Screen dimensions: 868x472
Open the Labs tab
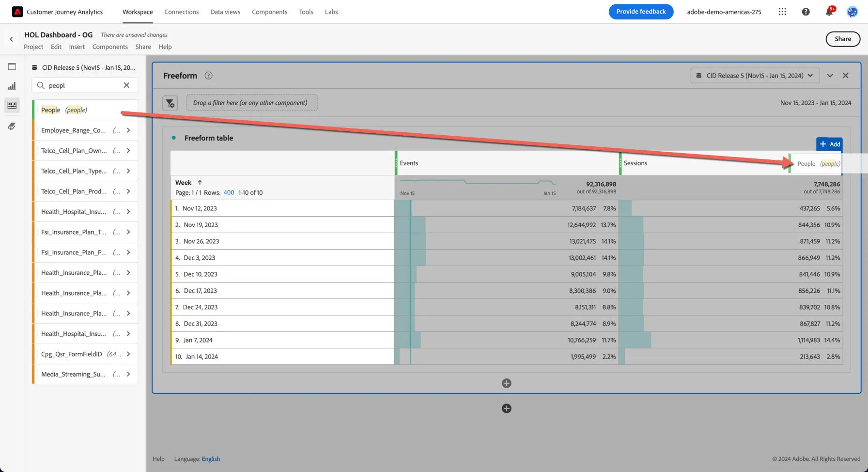tap(331, 12)
